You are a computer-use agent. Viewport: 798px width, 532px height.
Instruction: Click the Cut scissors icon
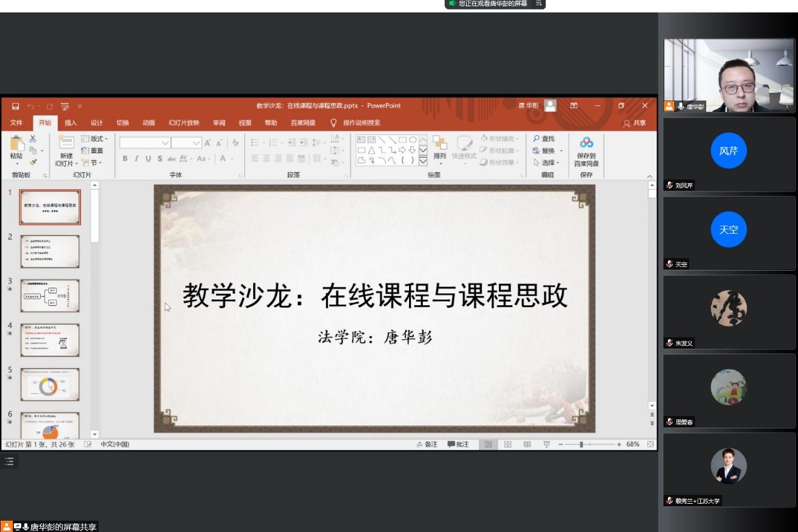(x=33, y=139)
